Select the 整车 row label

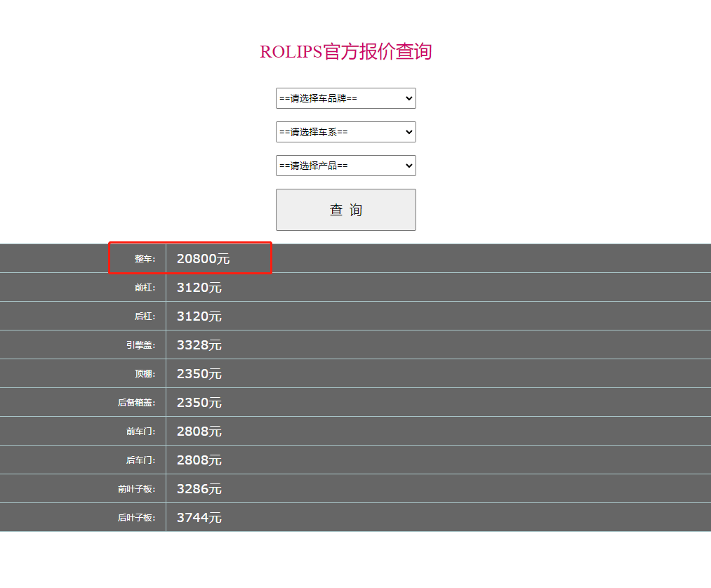145,259
